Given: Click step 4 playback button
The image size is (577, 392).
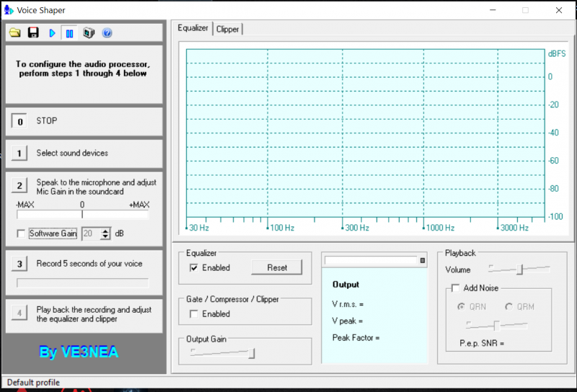Looking at the screenshot, I should (19, 313).
